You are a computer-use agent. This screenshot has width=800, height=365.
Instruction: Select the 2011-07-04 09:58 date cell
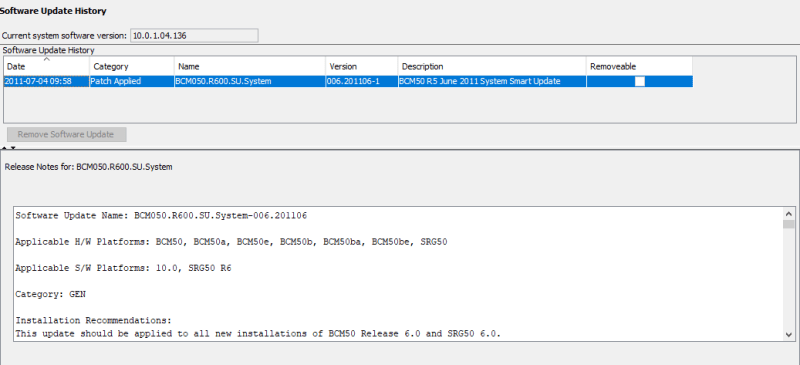tap(46, 81)
